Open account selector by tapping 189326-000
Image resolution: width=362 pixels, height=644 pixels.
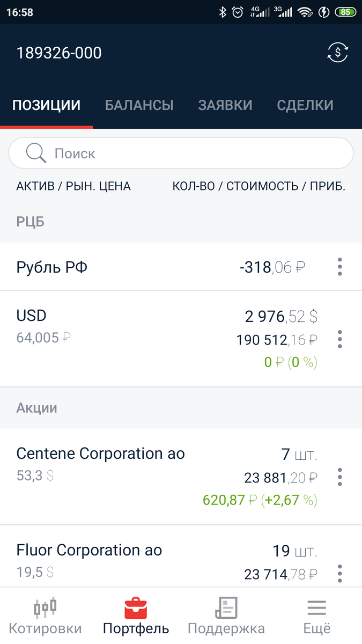tap(59, 53)
